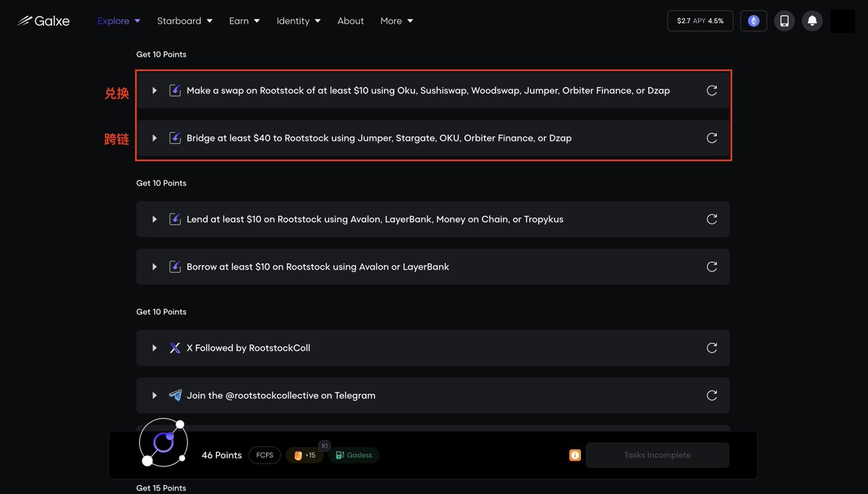The height and width of the screenshot is (494, 868).
Task: Click the 46 Points label
Action: [x=221, y=455]
